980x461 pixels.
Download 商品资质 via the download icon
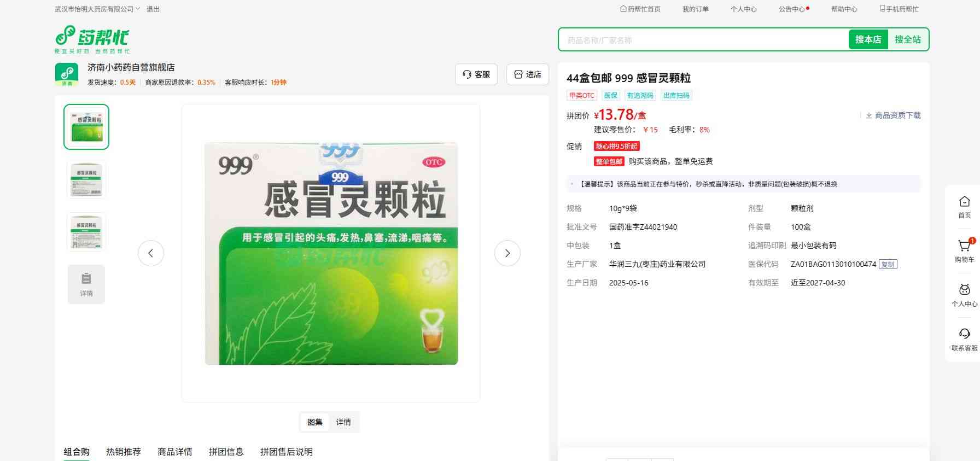(x=869, y=115)
